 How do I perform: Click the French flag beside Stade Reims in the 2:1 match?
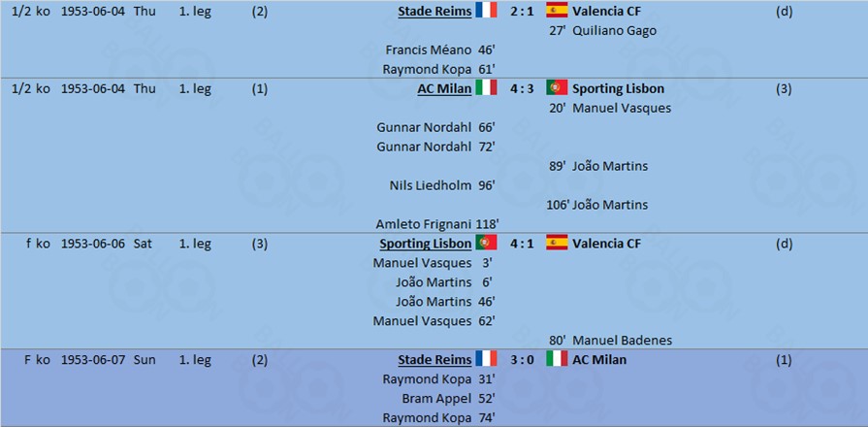click(x=486, y=10)
